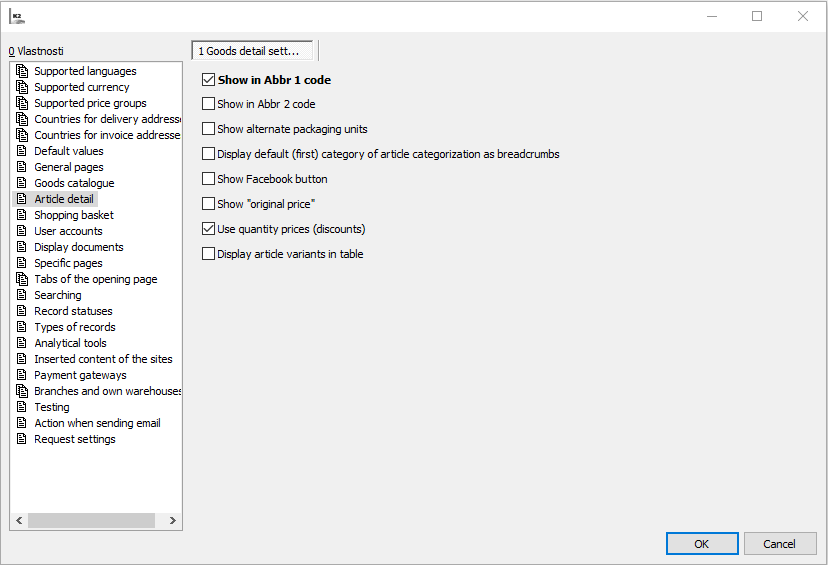828x565 pixels.
Task: Click the page icon next to Testing
Action: tap(22, 407)
